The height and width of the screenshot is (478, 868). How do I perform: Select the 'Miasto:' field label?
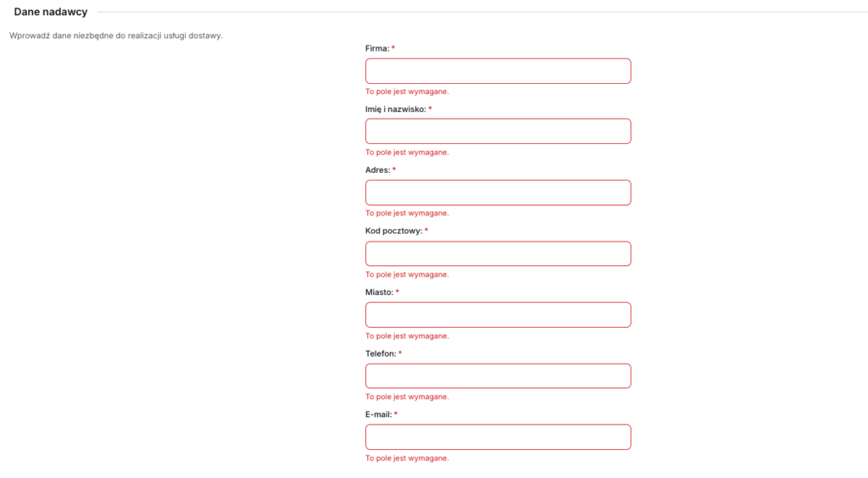[379, 292]
